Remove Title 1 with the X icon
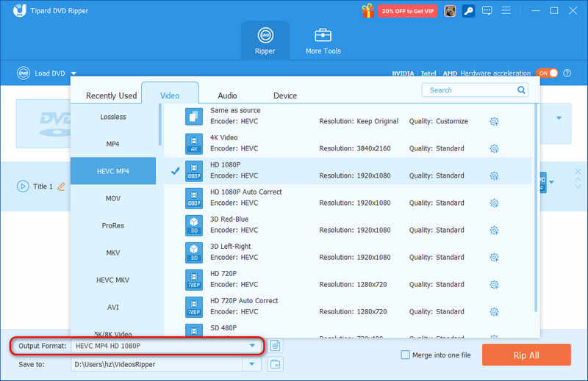The width and height of the screenshot is (588, 381). click(578, 172)
